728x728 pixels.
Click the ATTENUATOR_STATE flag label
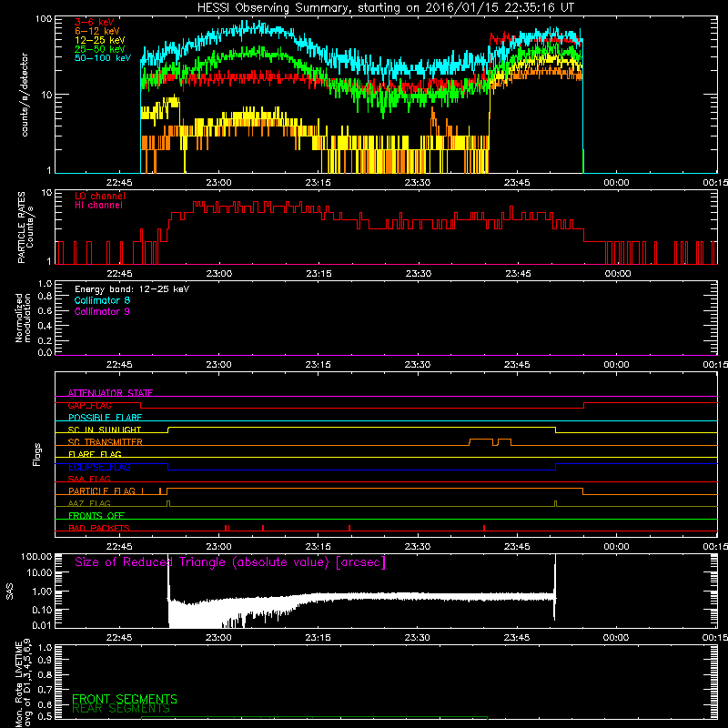pos(110,393)
